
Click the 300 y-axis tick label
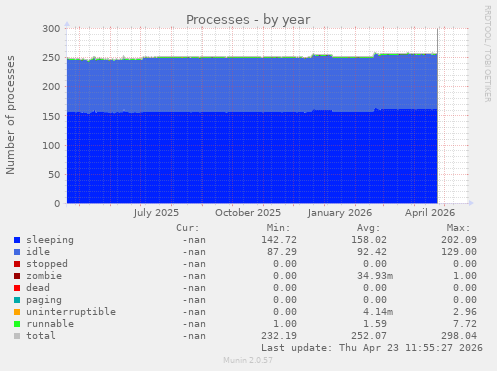(51, 29)
